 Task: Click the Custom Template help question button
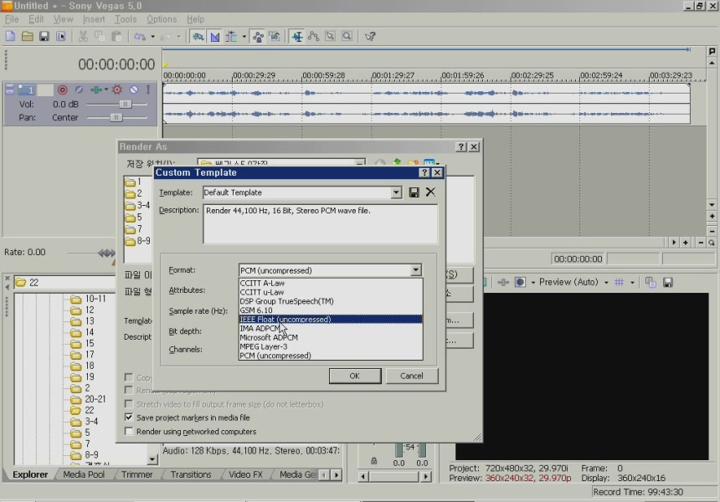424,173
